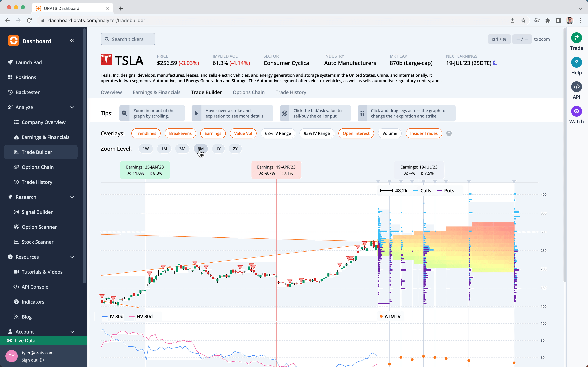
Task: Click the ORATS logo icon in sidebar
Action: [x=14, y=40]
